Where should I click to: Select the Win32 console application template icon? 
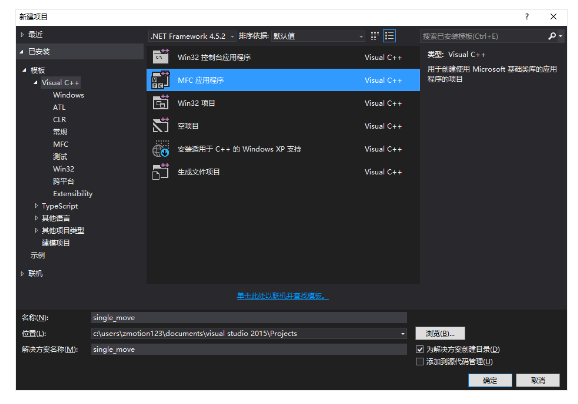(x=161, y=57)
